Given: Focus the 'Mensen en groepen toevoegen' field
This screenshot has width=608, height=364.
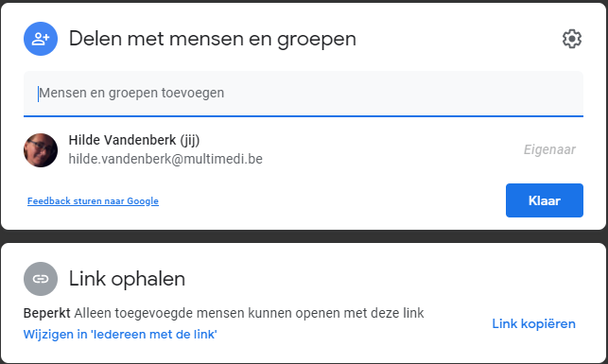Looking at the screenshot, I should (304, 93).
